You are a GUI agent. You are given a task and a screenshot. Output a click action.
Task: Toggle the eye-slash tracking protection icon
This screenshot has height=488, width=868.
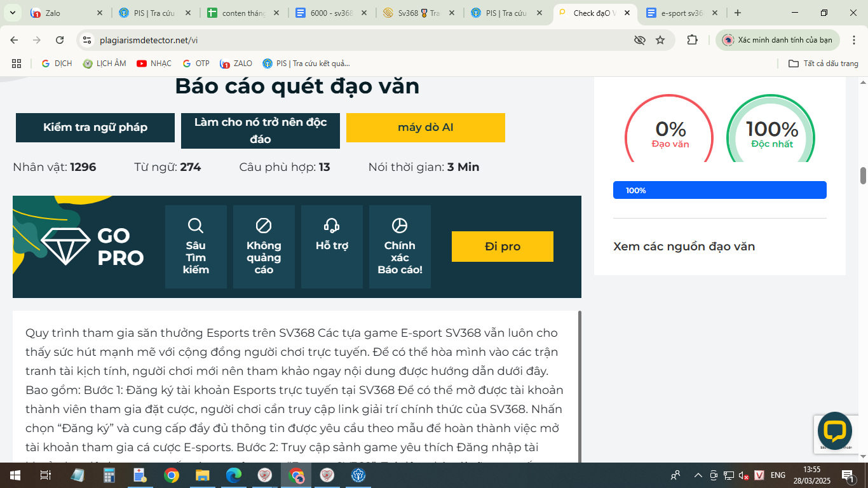(x=640, y=40)
